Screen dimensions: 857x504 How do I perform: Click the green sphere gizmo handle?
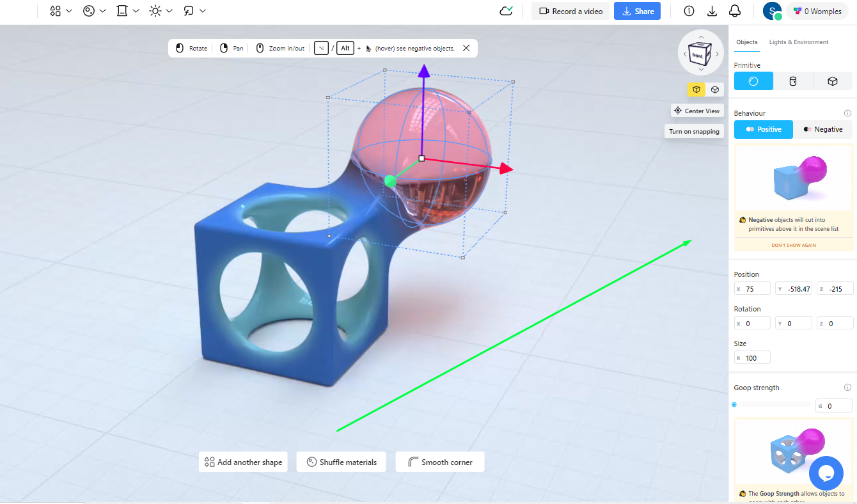[x=390, y=182]
